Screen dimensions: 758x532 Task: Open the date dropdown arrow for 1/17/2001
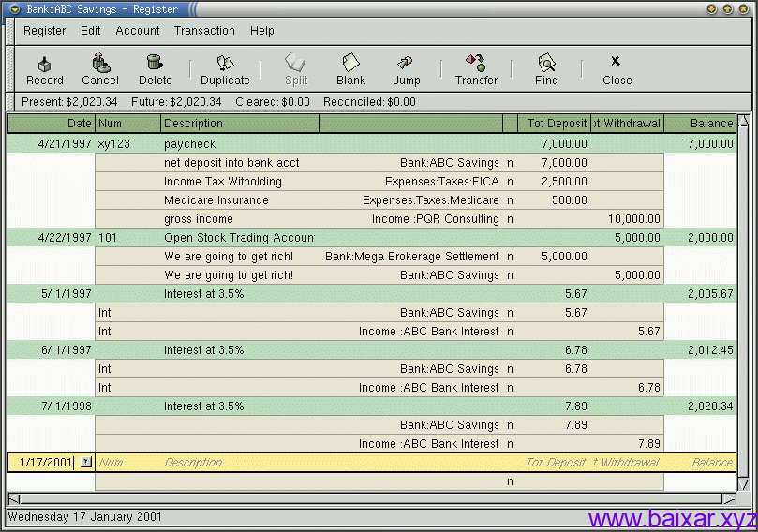click(x=86, y=462)
